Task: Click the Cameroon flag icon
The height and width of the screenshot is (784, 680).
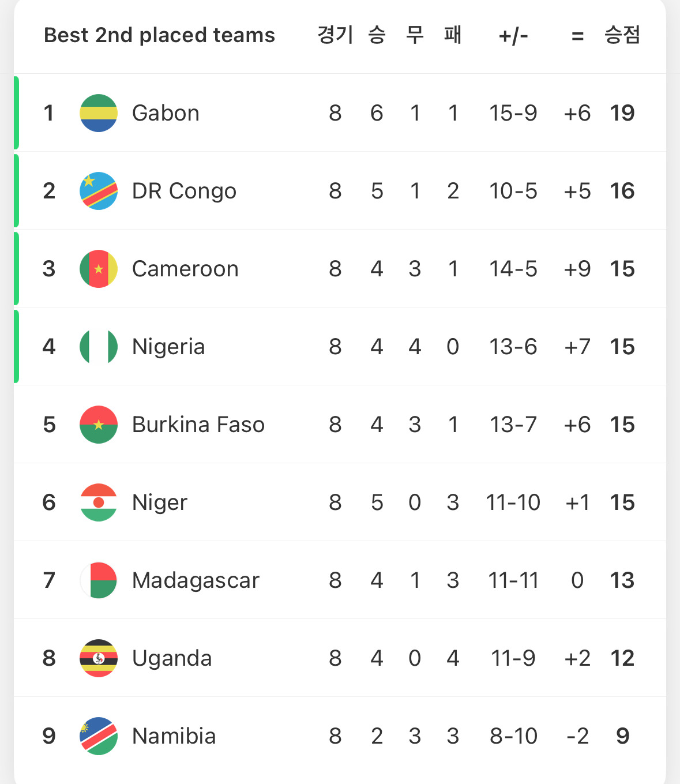Action: pyautogui.click(x=99, y=269)
